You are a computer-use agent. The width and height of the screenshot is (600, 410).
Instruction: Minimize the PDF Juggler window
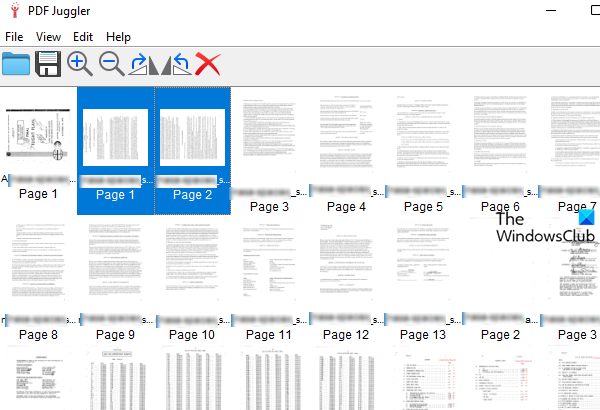pos(551,10)
